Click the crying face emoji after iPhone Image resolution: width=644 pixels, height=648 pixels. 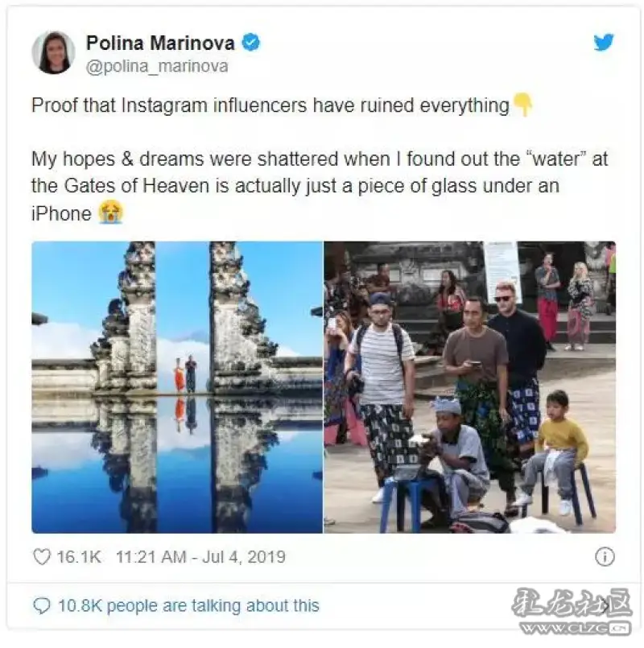click(x=111, y=213)
